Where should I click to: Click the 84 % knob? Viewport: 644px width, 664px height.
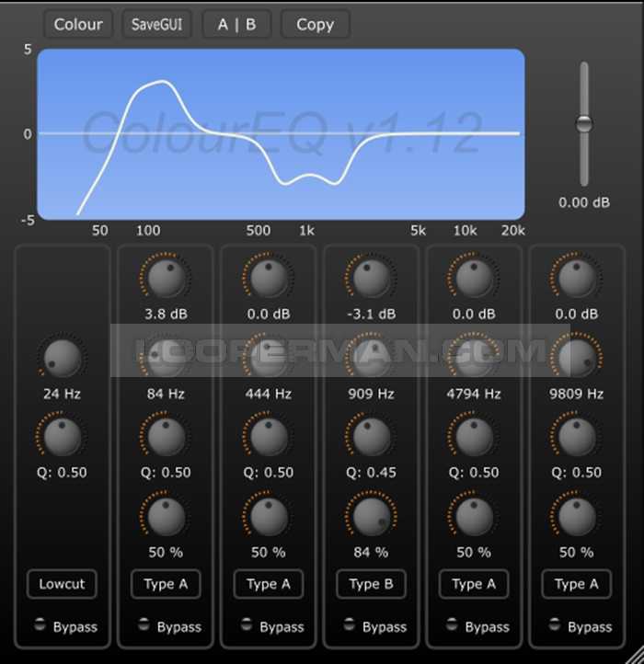[x=371, y=517]
